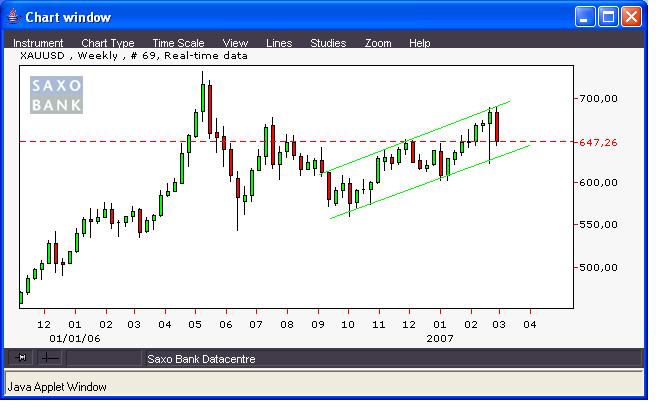Open the Studies menu

pyautogui.click(x=328, y=43)
